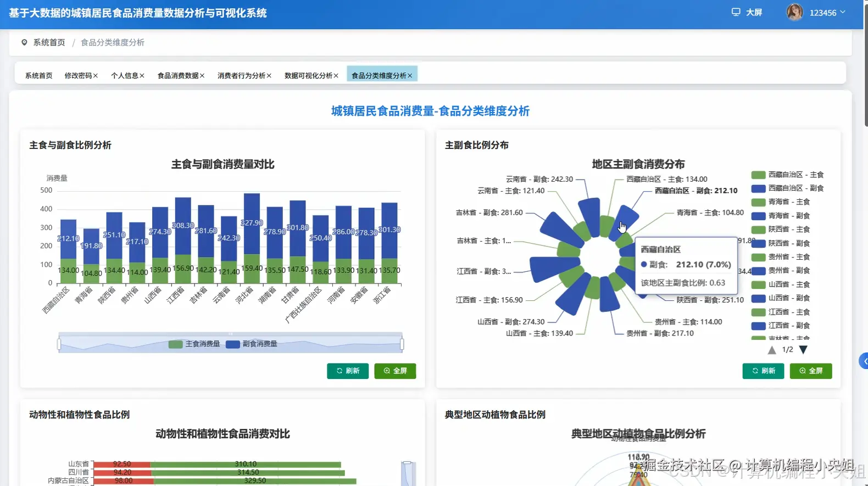868x486 pixels.
Task: Toggle legend 贵州省 - 副食
Action: tap(781, 271)
